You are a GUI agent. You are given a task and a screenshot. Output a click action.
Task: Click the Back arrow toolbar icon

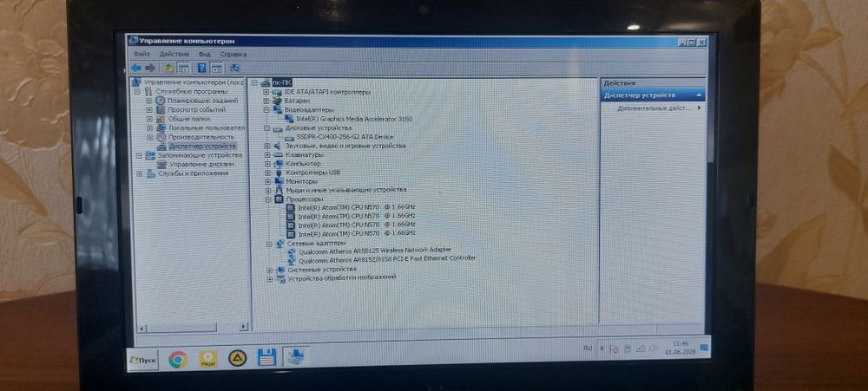(136, 68)
